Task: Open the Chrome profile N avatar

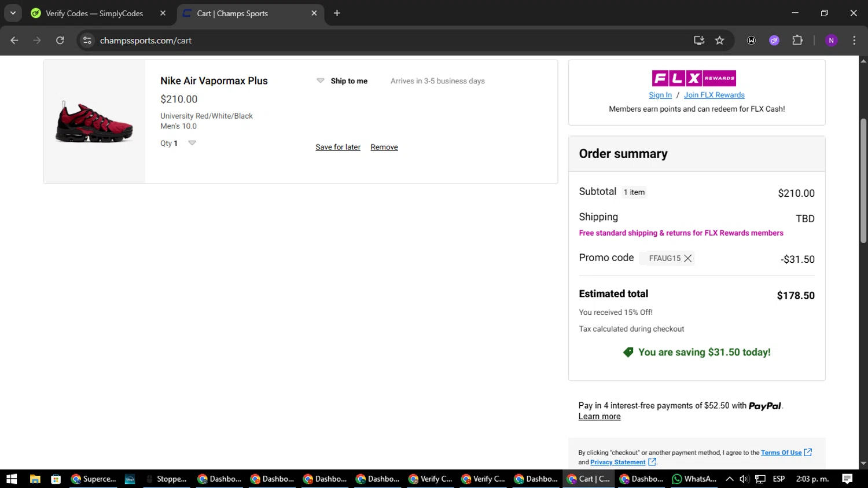Action: pos(832,41)
